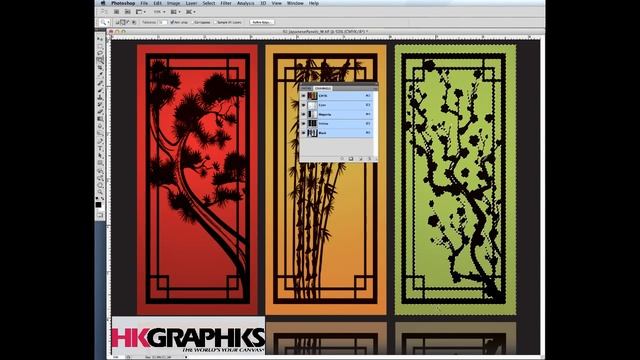
Task: Toggle Quick Mask mode at the toolbox bottom
Action: (100, 215)
